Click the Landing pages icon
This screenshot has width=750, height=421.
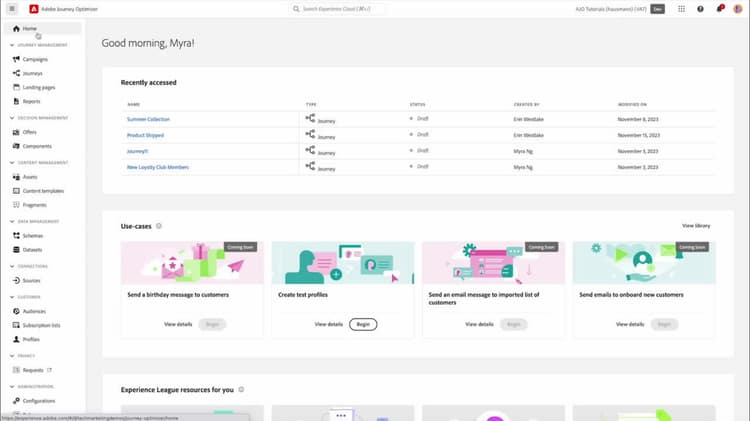16,87
